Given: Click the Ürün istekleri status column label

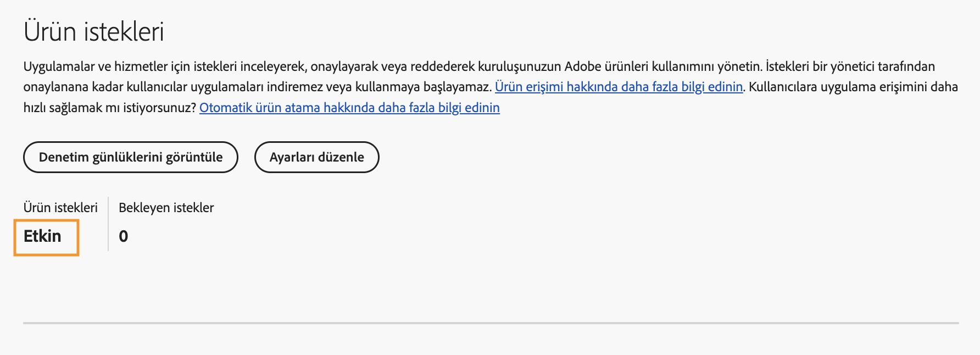Looking at the screenshot, I should pyautogui.click(x=60, y=208).
